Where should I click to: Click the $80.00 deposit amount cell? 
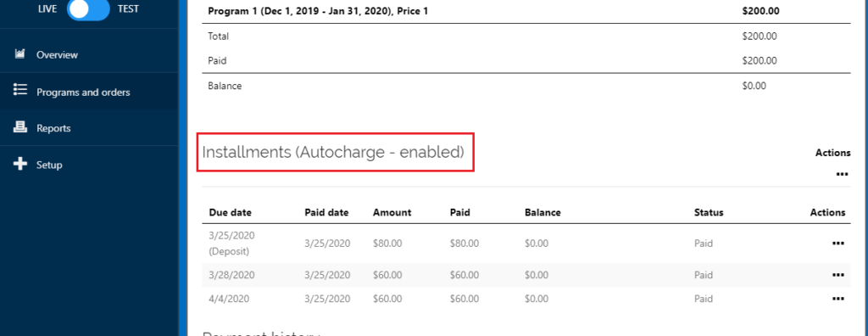pyautogui.click(x=387, y=244)
